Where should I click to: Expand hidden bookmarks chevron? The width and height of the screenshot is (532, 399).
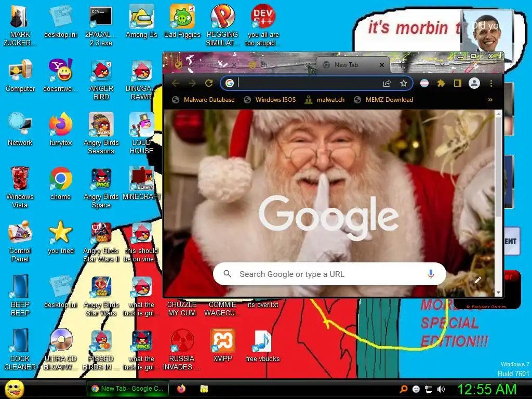click(x=490, y=100)
